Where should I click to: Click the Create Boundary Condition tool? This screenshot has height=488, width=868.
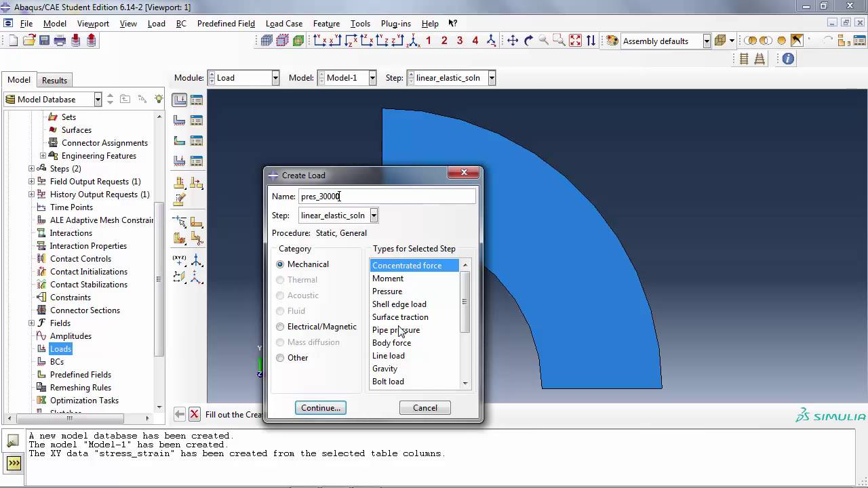(x=180, y=121)
